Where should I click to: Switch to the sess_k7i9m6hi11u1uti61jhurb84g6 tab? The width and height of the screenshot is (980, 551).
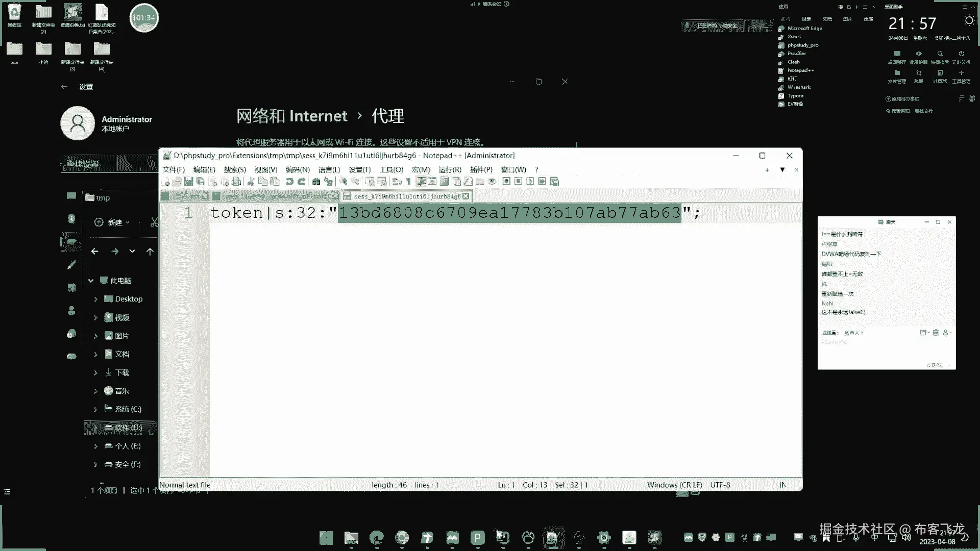[407, 196]
